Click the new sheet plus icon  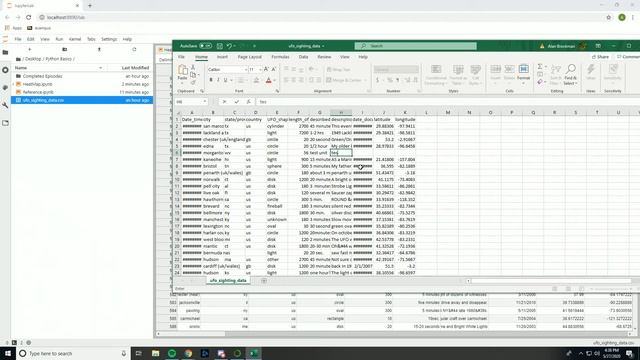pos(264,281)
